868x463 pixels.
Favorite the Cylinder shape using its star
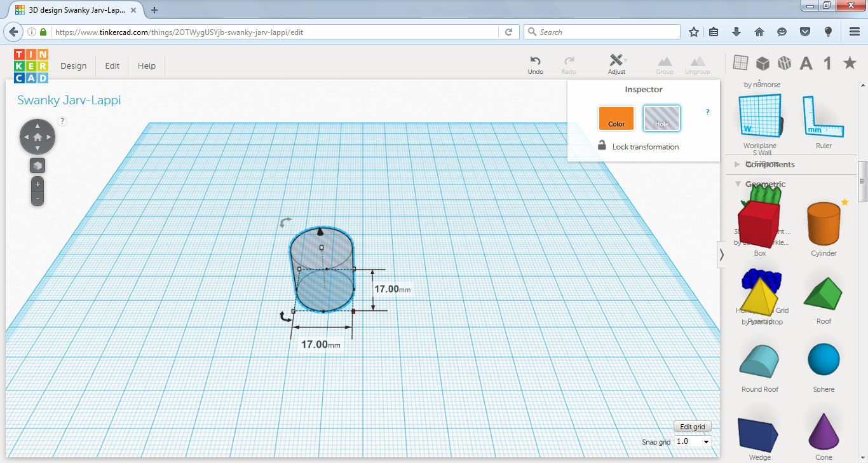[844, 202]
